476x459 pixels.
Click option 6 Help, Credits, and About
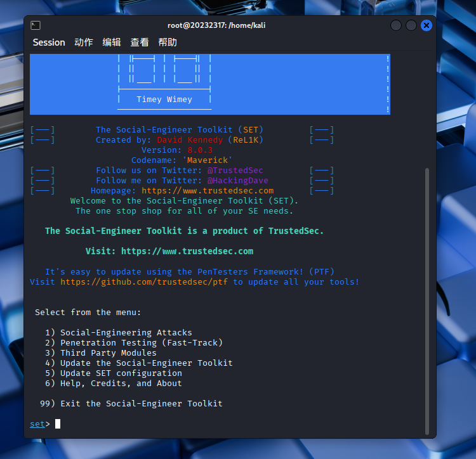(114, 384)
